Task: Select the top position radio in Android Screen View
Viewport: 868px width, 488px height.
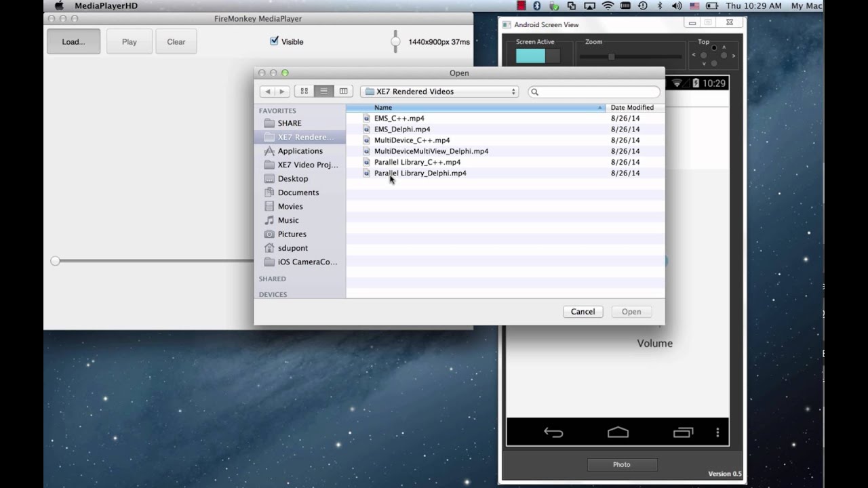Action: (714, 47)
